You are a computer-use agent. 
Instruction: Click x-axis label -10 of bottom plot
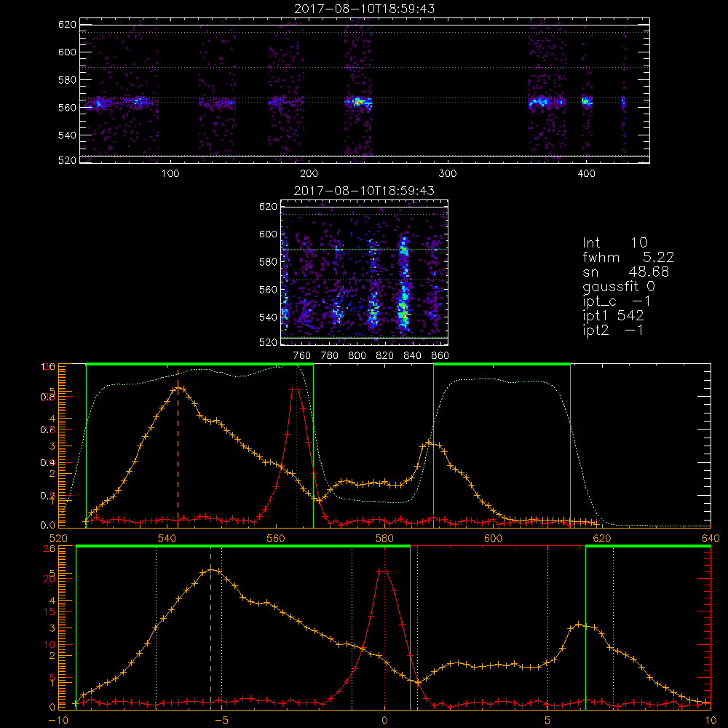click(x=58, y=720)
